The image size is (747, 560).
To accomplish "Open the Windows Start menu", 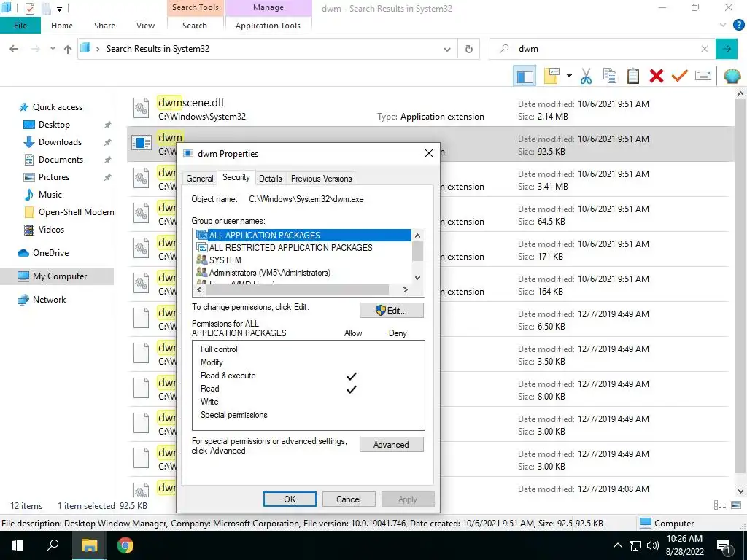I will tap(18, 545).
